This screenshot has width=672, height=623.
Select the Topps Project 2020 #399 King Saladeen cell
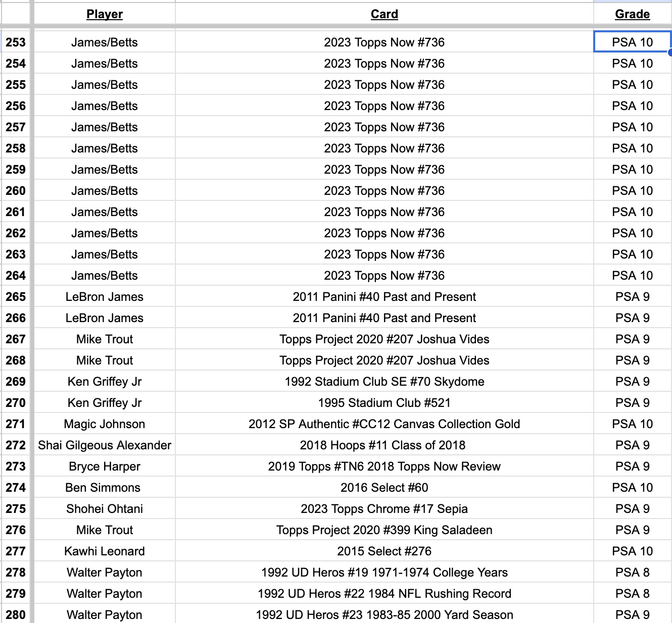coord(384,530)
